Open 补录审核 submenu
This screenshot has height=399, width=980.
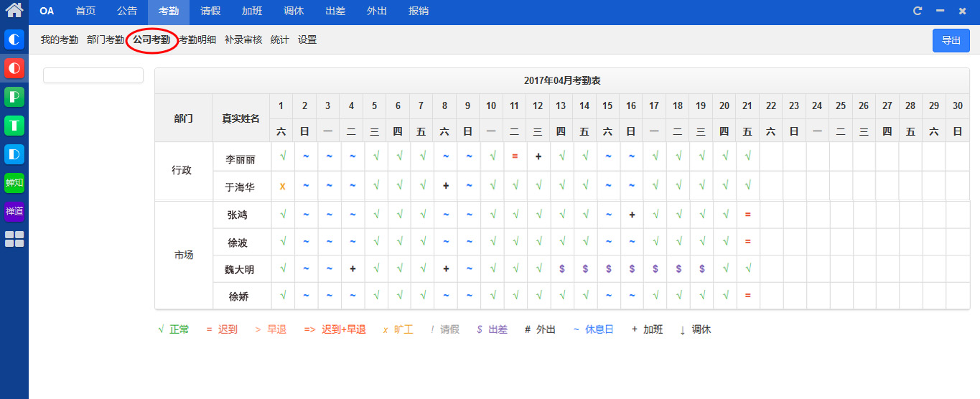243,40
